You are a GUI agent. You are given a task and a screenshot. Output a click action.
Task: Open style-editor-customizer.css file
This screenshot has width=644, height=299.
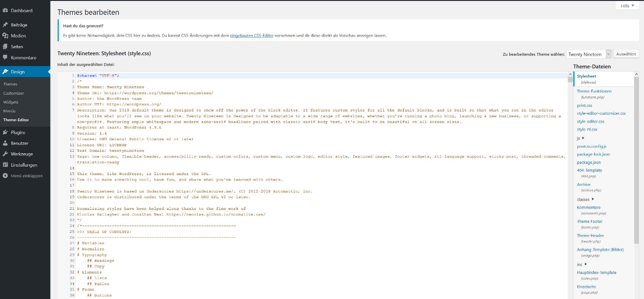[x=601, y=113]
